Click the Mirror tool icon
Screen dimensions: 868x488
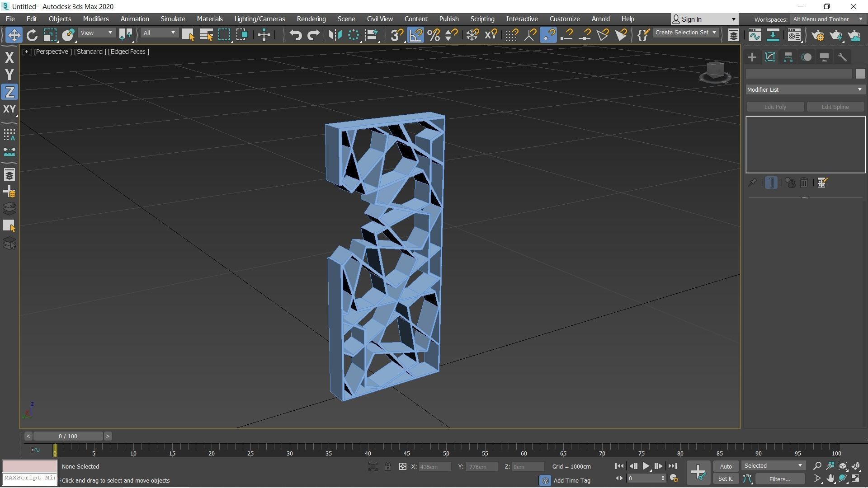335,35
